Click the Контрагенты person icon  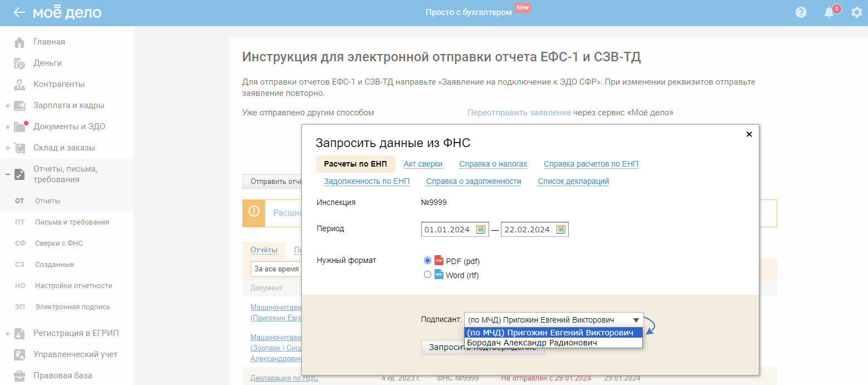point(19,85)
